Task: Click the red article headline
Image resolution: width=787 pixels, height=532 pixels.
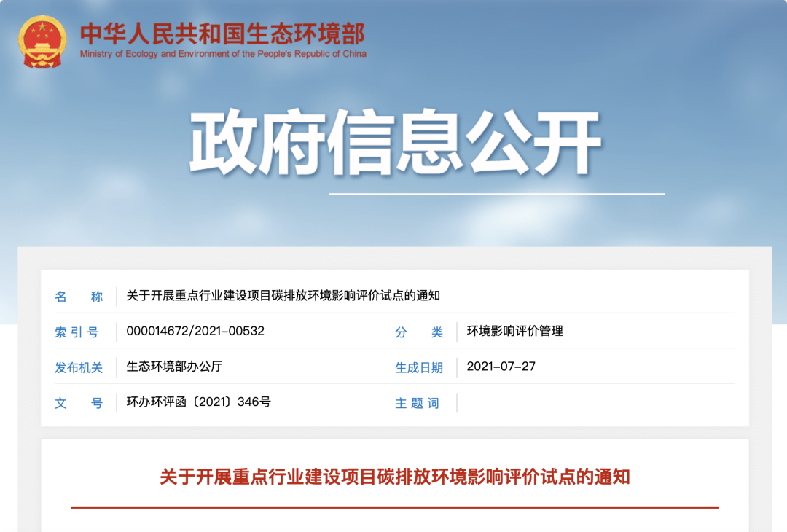Action: (x=394, y=477)
